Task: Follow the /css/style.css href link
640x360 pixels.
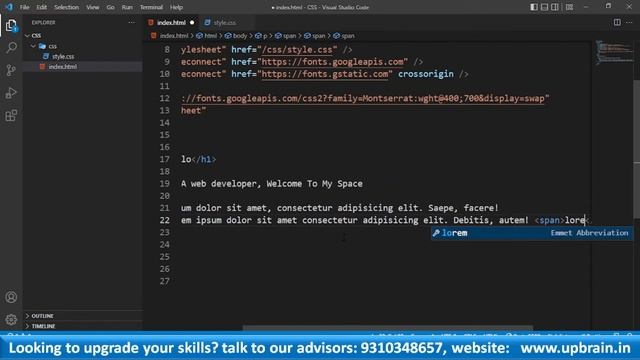Action: [x=300, y=50]
